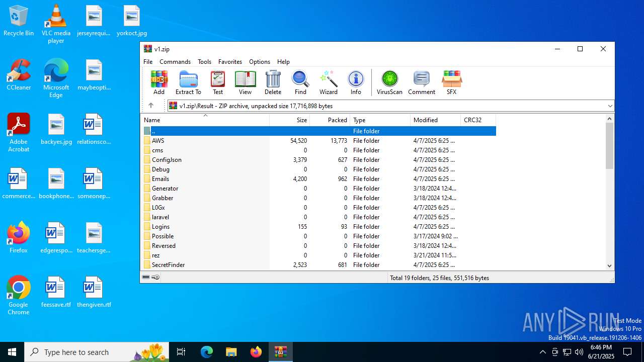Run the Test archive tool
The image size is (644, 362).
pyautogui.click(x=218, y=82)
